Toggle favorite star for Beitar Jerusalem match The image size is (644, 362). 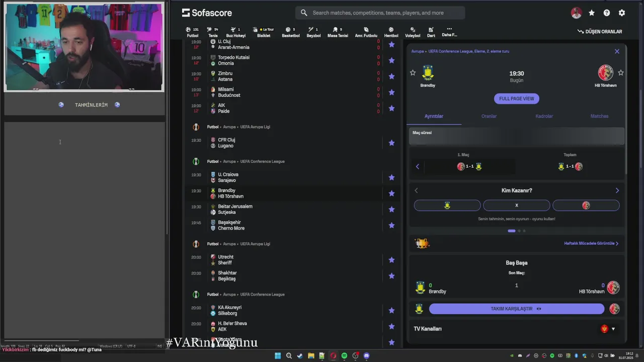pos(391,209)
